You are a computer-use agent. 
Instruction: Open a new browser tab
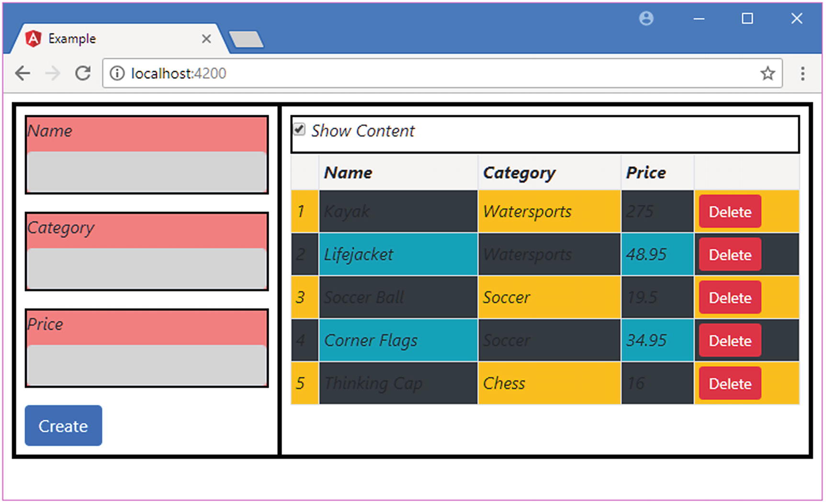coord(246,39)
